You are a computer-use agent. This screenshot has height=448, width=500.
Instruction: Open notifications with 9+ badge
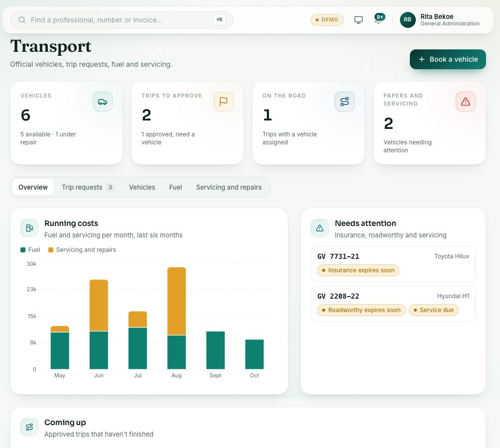click(378, 19)
